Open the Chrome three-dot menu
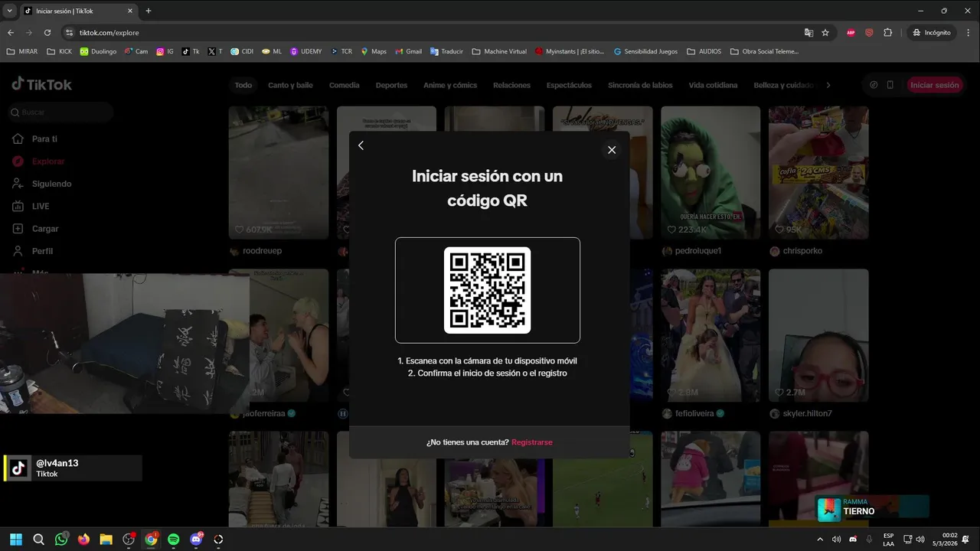The width and height of the screenshot is (980, 551). tap(969, 33)
